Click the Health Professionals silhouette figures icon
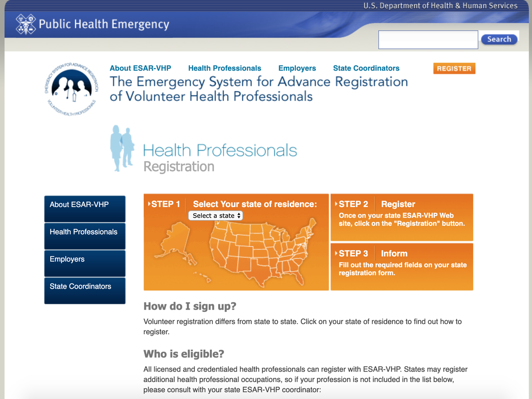532x399 pixels. tap(122, 148)
